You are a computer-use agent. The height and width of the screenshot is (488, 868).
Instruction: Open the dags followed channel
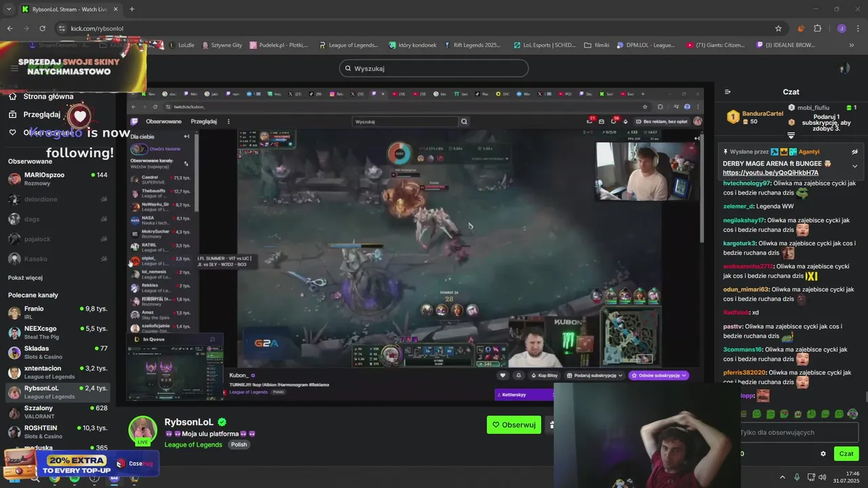tap(58, 219)
